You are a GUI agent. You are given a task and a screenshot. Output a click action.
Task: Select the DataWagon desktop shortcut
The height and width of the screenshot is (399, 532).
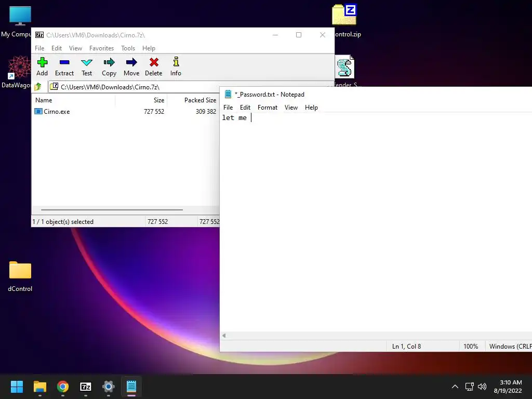coord(16,72)
